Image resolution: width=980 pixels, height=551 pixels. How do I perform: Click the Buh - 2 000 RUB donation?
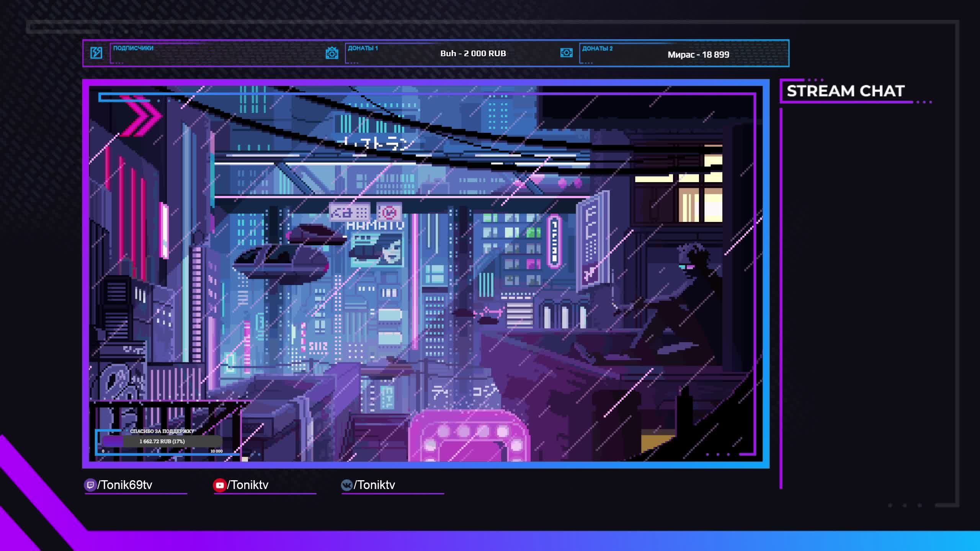click(x=473, y=54)
